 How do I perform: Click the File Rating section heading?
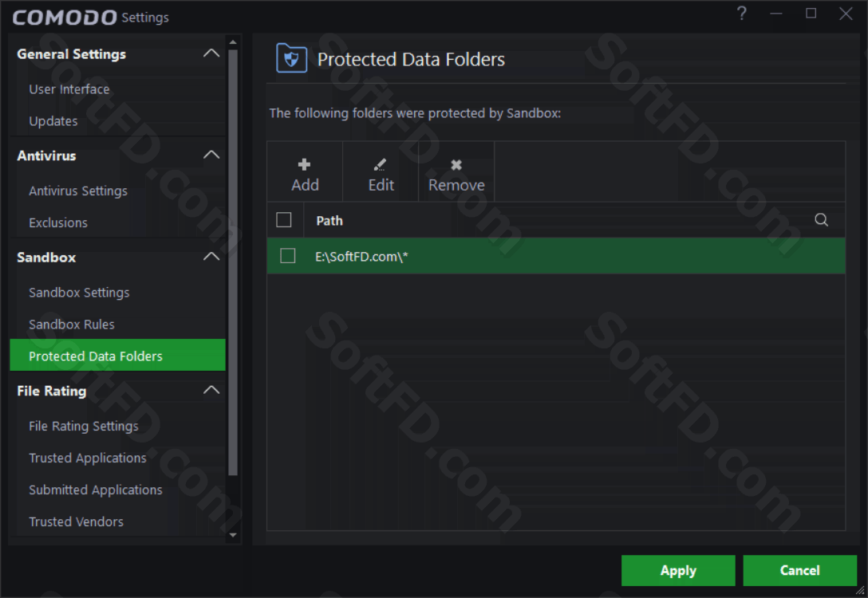tap(52, 391)
